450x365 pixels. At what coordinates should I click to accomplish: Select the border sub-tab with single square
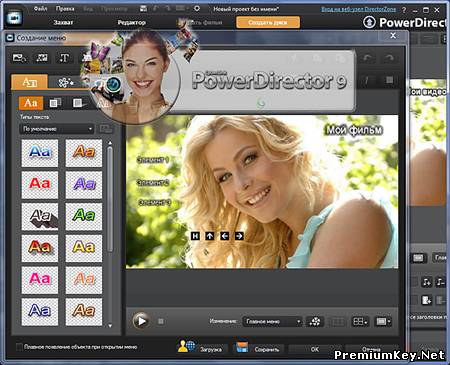78,103
